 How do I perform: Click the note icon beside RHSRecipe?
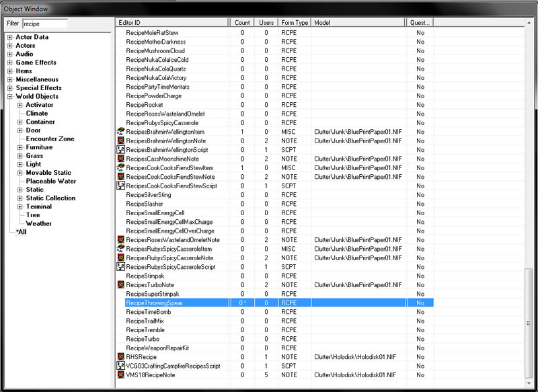tap(120, 356)
